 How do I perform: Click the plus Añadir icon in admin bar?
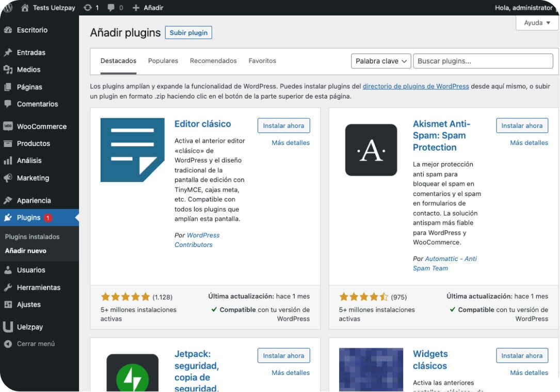point(136,8)
